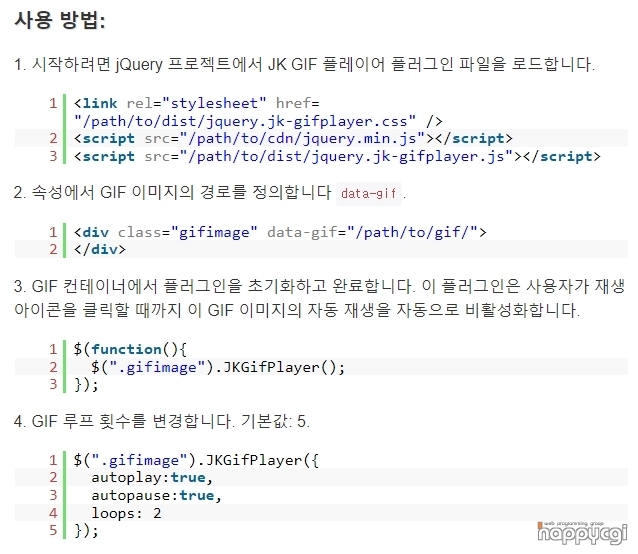
Task: Click the link rel="stylesheet" code line
Action: [197, 103]
